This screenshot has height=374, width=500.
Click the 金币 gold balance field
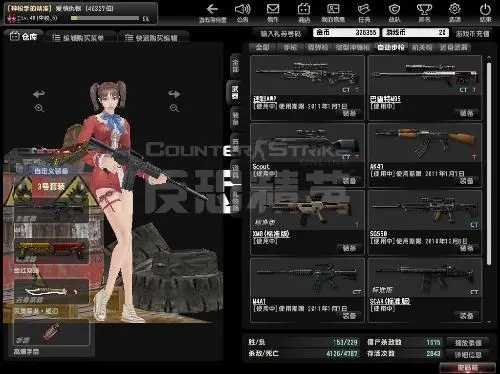click(346, 33)
